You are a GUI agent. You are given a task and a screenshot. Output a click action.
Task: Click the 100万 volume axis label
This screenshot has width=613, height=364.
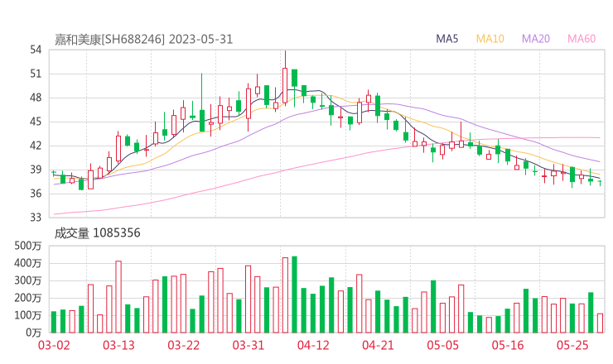[28, 315]
